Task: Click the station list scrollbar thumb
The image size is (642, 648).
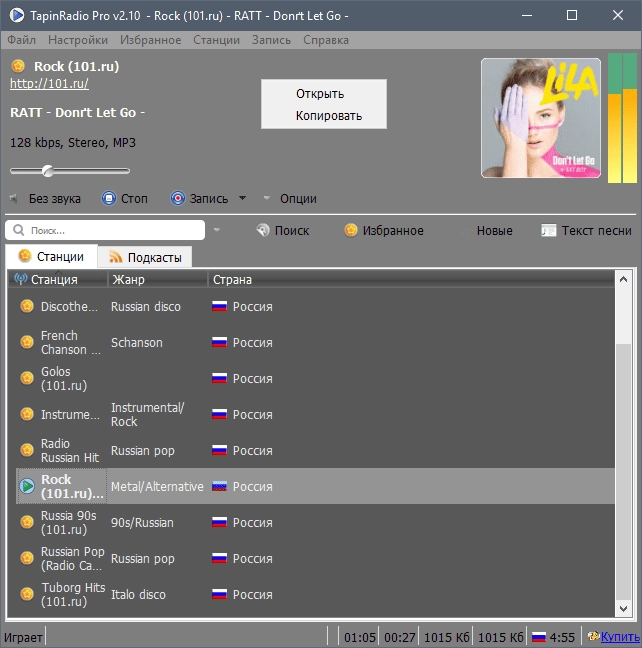Action: coord(623,471)
